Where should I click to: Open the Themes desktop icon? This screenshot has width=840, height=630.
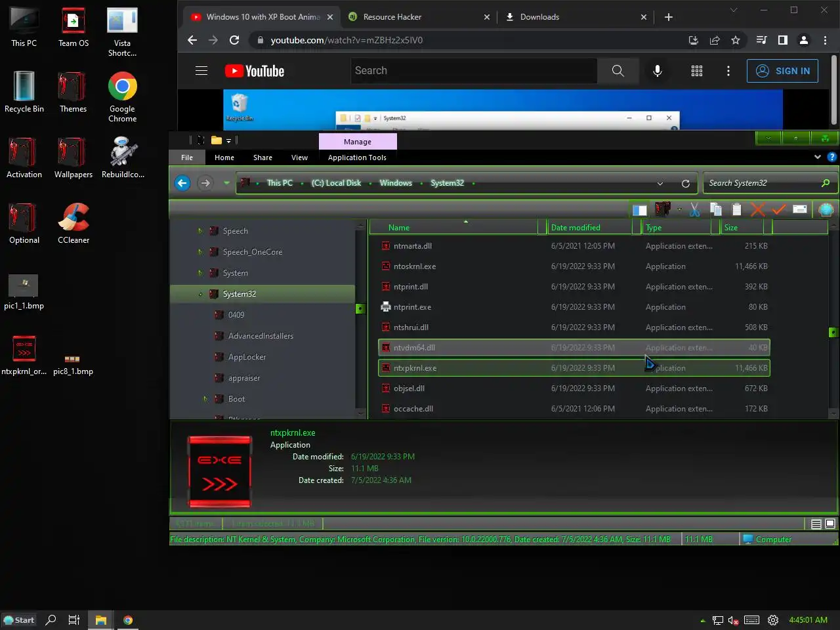pos(73,93)
